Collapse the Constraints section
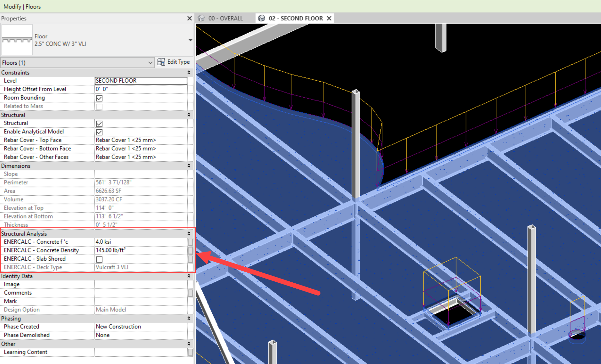 pyautogui.click(x=189, y=73)
